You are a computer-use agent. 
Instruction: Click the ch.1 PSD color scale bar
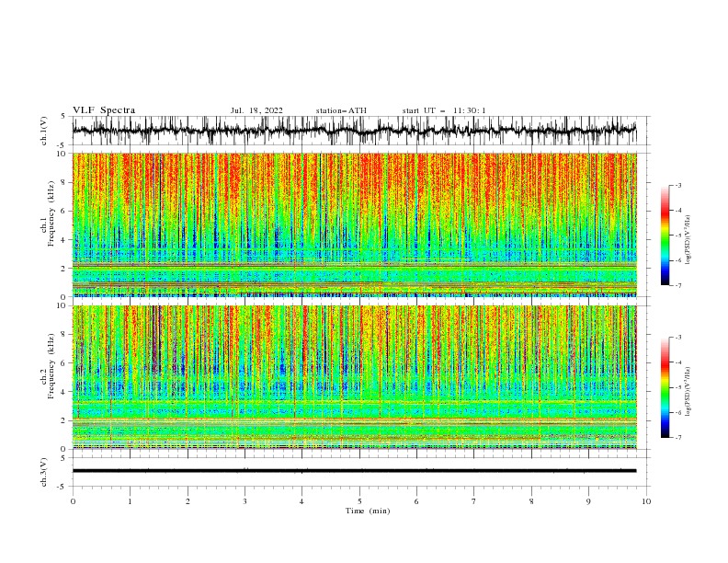(x=665, y=236)
